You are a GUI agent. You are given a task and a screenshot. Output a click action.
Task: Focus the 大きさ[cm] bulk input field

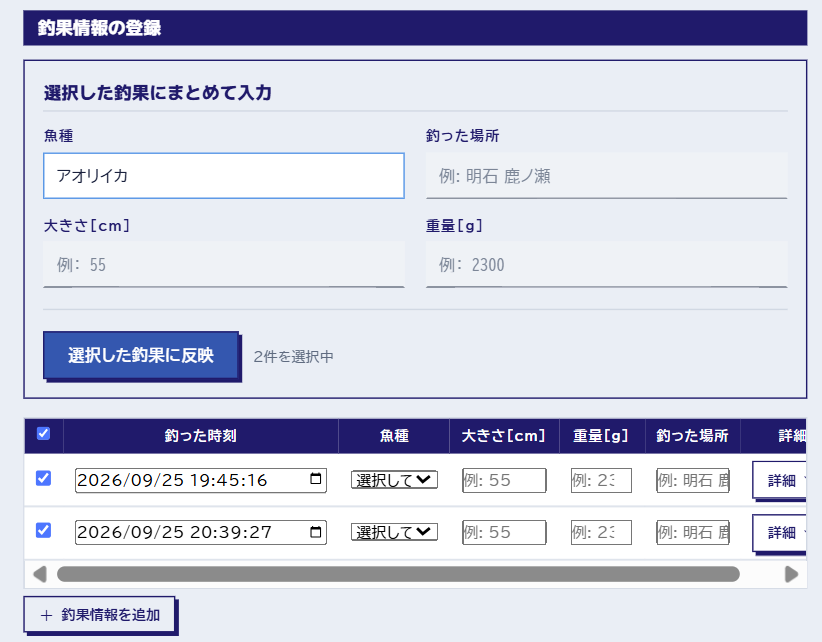[x=224, y=265]
